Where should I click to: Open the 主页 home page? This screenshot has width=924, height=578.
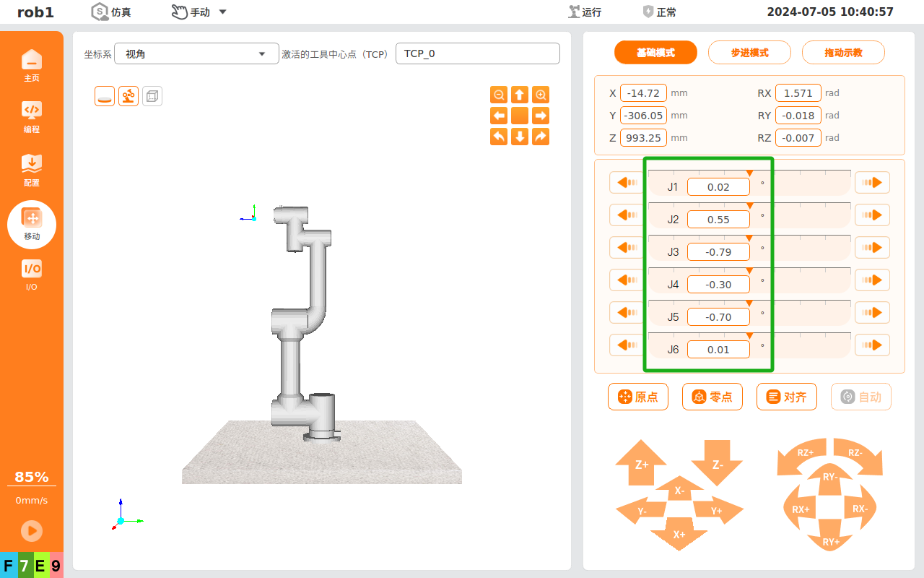[32, 66]
